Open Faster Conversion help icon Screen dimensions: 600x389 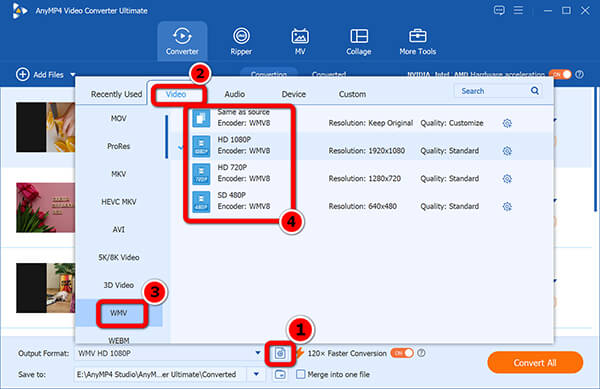pos(421,353)
